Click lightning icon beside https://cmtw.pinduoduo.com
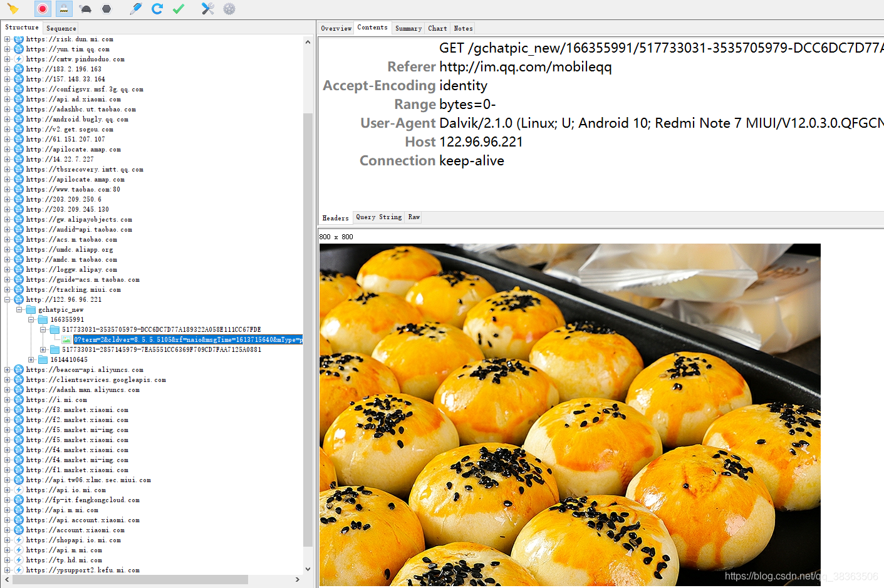This screenshot has width=884, height=588. [19, 59]
